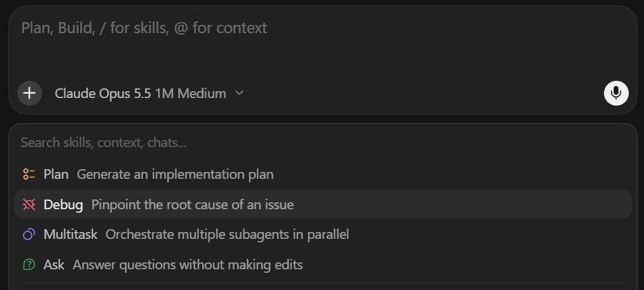
Task: Click 'Answer questions without making edits' text
Action: 188,265
